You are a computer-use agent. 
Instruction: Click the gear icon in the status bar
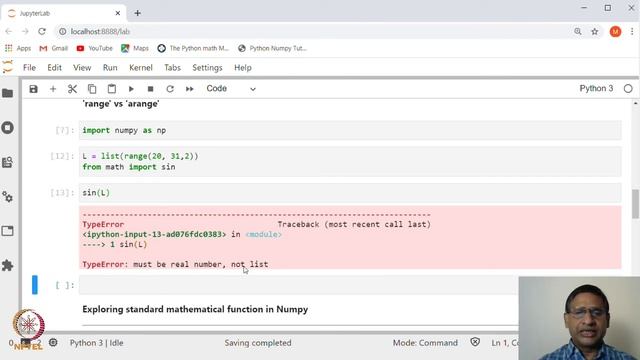[x=53, y=342]
